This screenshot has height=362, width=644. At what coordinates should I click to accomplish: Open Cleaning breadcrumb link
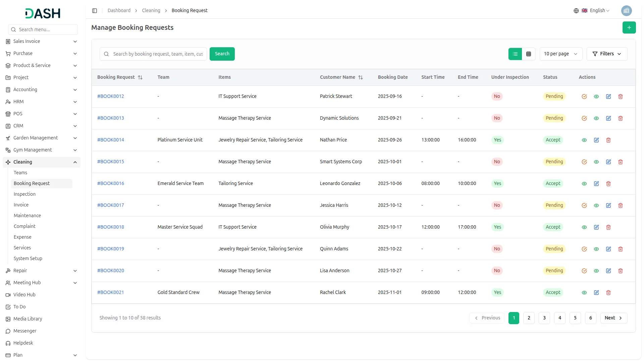(151, 11)
